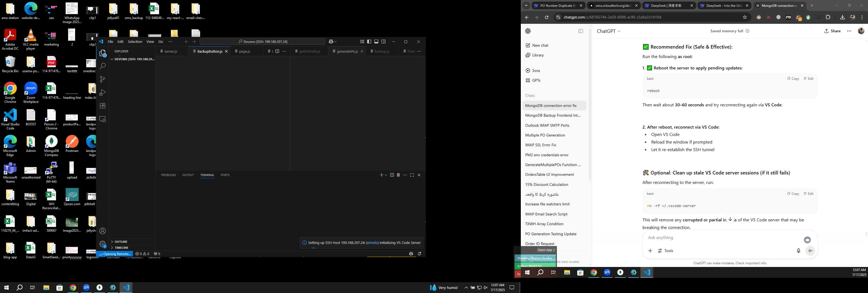Click the ChatGPT logo icon

528,31
